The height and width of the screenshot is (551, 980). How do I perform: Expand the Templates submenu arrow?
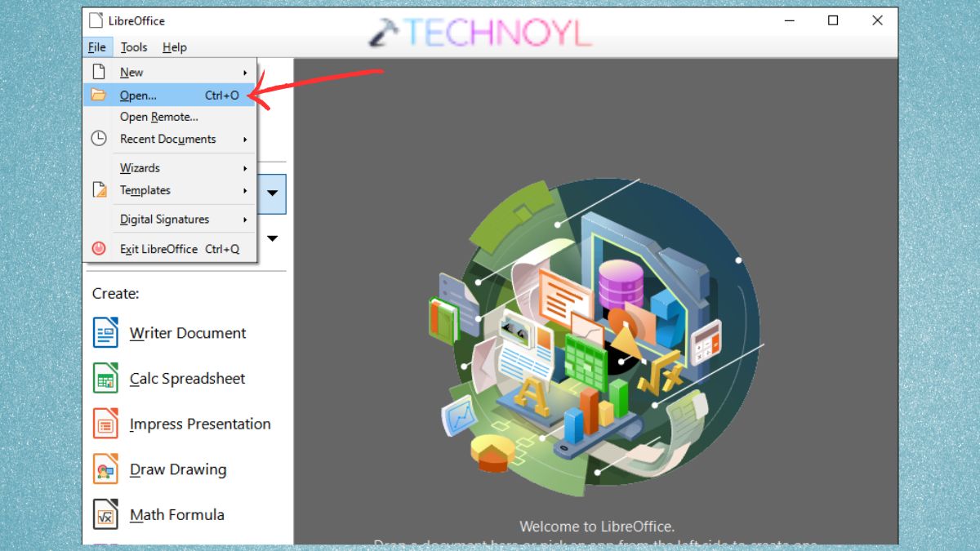(x=245, y=191)
